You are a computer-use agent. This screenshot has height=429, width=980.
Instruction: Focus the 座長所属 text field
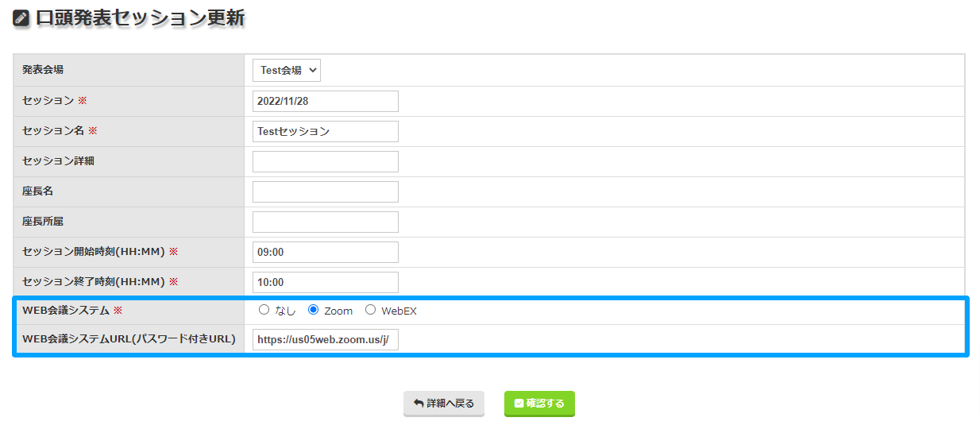[x=325, y=222]
